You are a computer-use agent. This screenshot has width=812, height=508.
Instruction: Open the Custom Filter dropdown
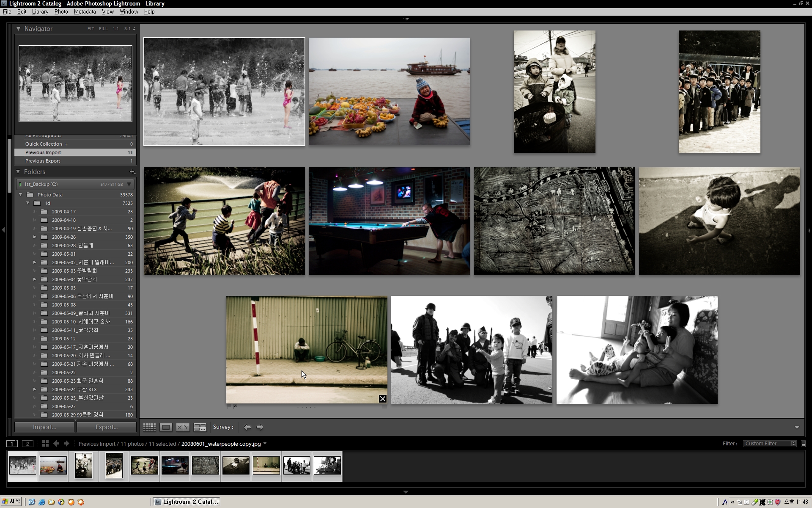click(770, 444)
